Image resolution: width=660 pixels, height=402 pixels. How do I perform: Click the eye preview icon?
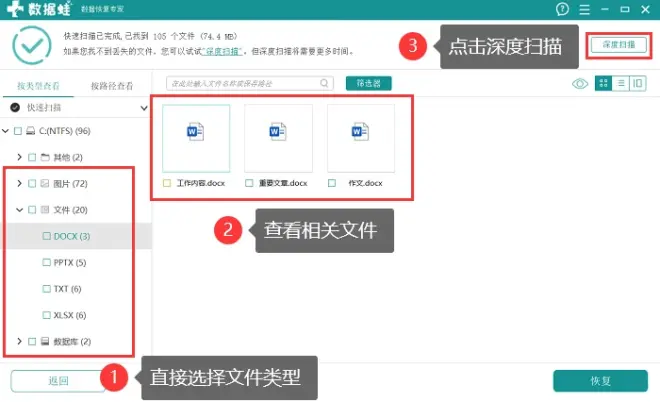coord(579,83)
